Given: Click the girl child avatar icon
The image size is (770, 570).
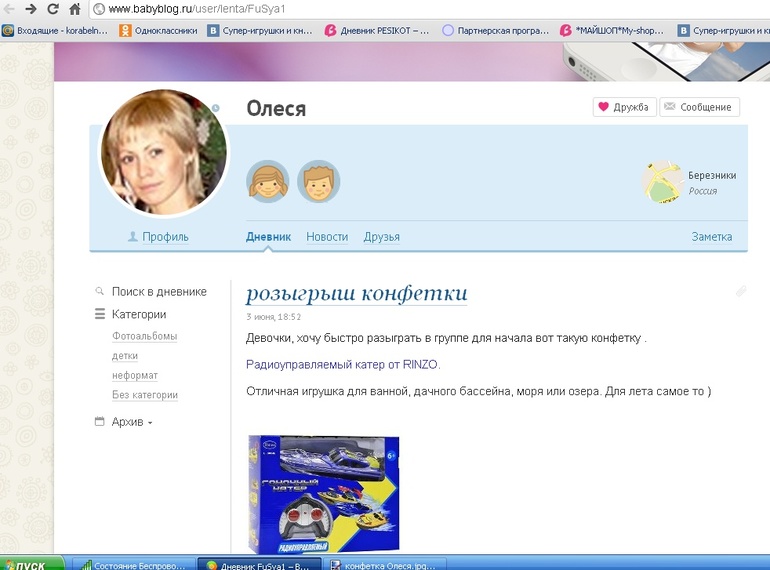Looking at the screenshot, I should pyautogui.click(x=267, y=181).
